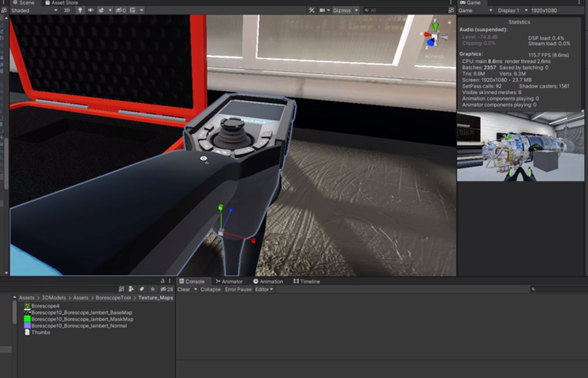Open the 1920x1080 resolution dropdown

pos(558,10)
